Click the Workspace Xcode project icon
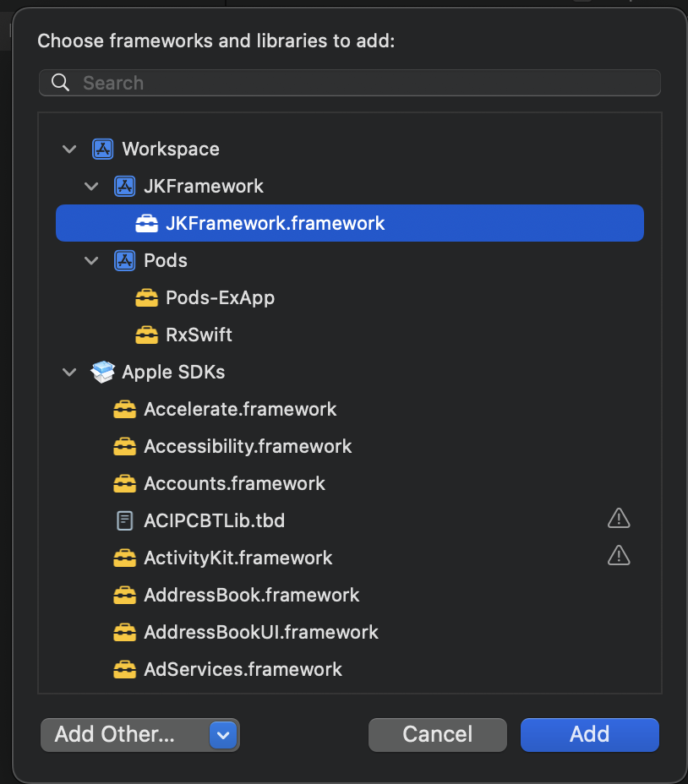 (x=102, y=149)
